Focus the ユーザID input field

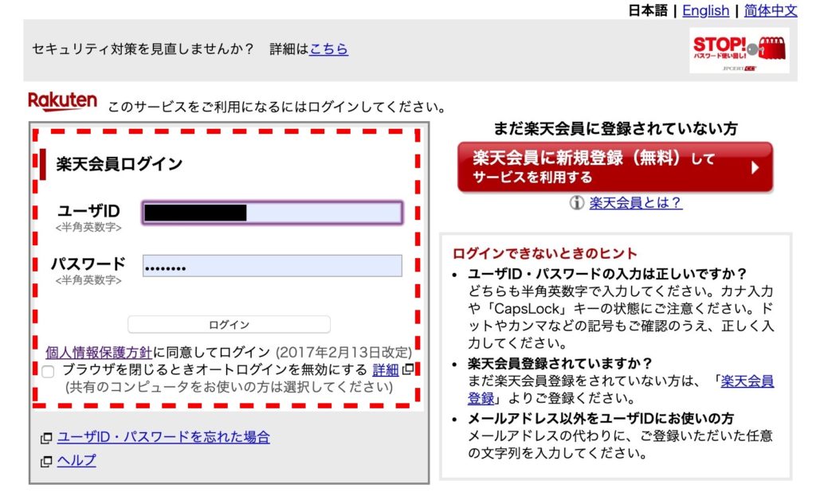coord(273,213)
